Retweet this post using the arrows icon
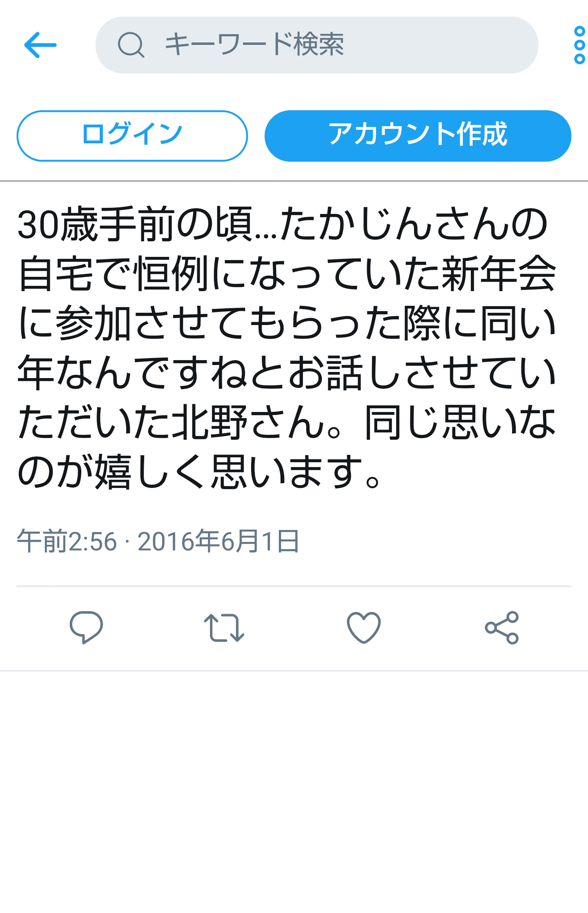 point(224,628)
